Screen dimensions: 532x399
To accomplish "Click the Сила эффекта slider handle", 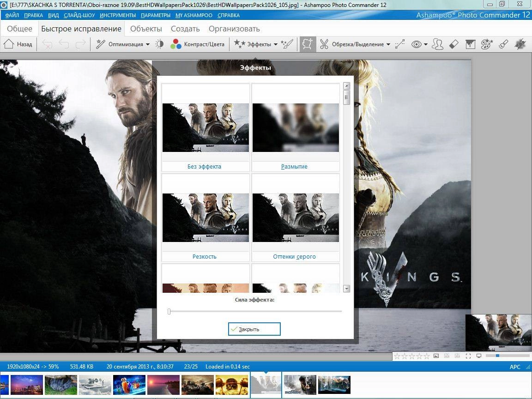I will [169, 311].
